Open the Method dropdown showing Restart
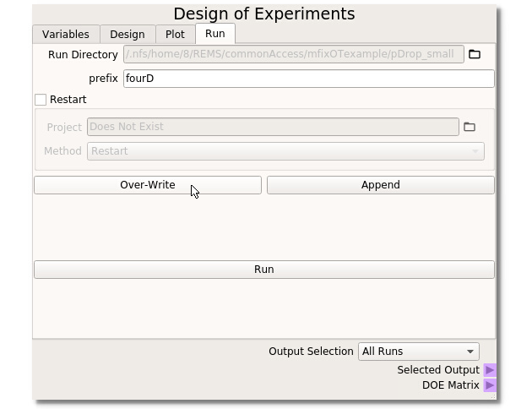Image resolution: width=532 pixels, height=409 pixels. (x=285, y=151)
